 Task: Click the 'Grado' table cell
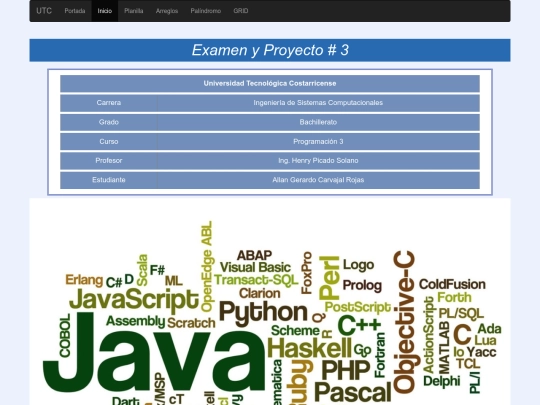tap(109, 122)
